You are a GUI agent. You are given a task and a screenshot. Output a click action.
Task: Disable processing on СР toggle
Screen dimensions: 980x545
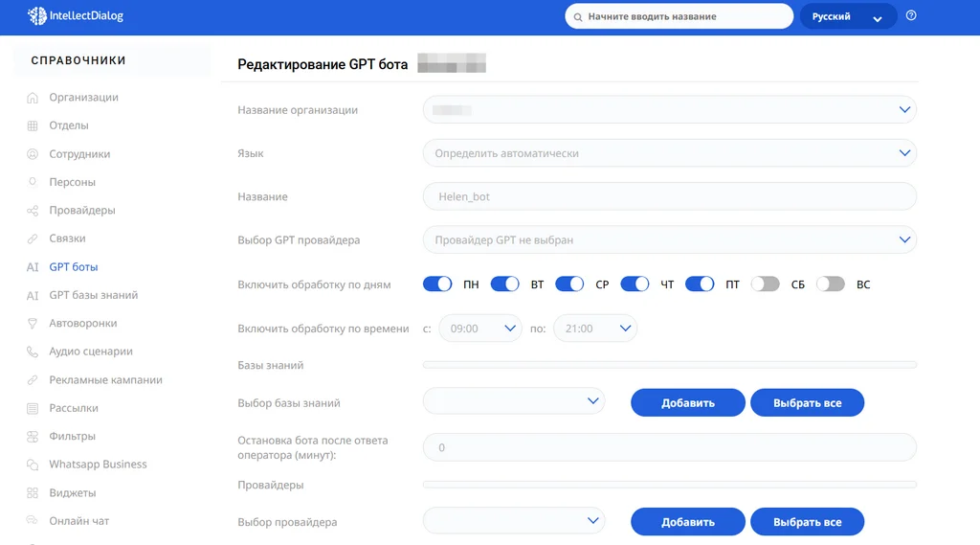tap(569, 284)
